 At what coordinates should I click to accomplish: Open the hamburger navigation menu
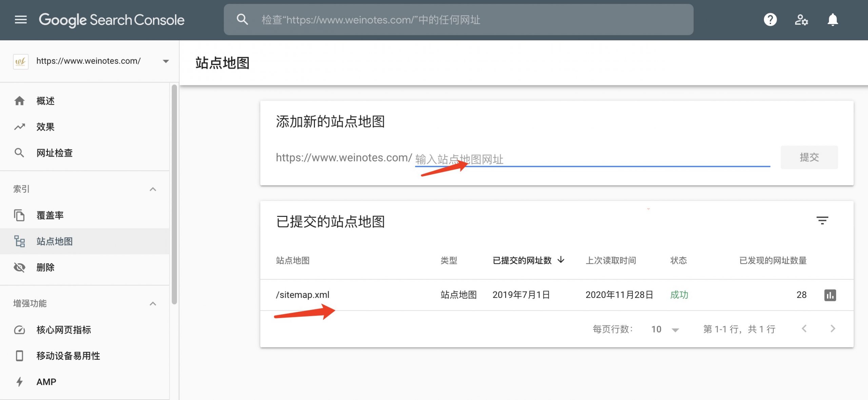coord(21,20)
